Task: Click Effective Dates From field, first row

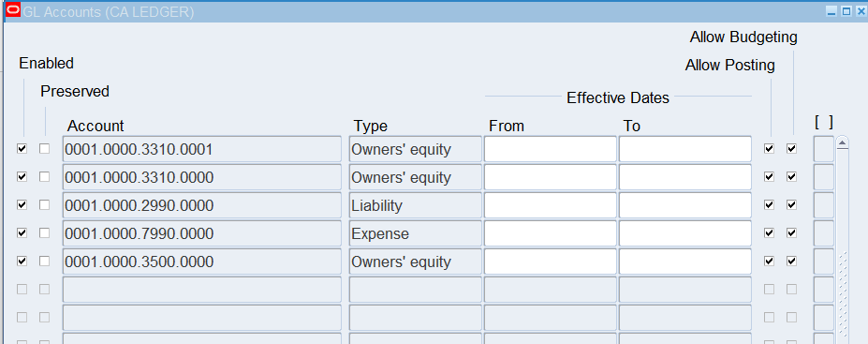Action: (x=551, y=149)
